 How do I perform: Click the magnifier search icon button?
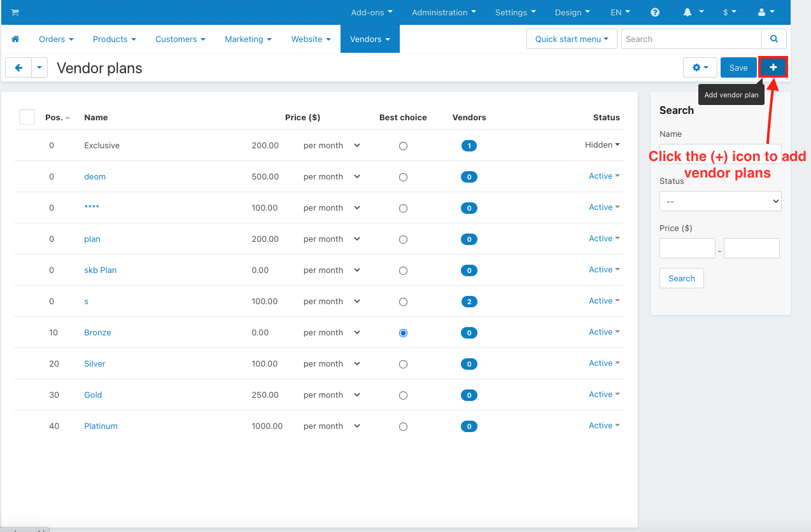[x=774, y=39]
